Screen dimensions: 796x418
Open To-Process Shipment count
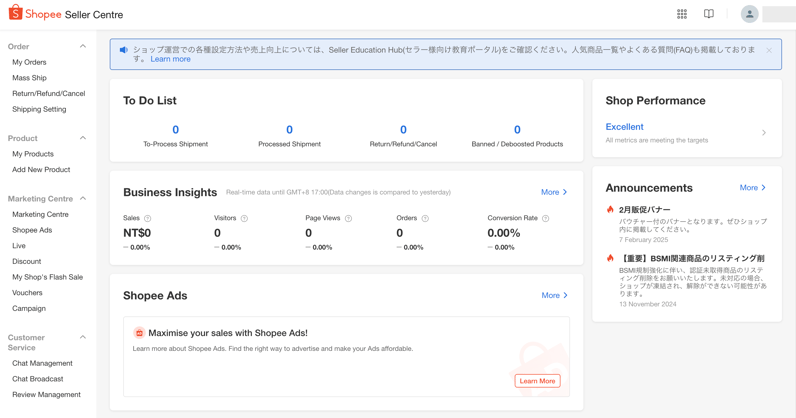[175, 130]
